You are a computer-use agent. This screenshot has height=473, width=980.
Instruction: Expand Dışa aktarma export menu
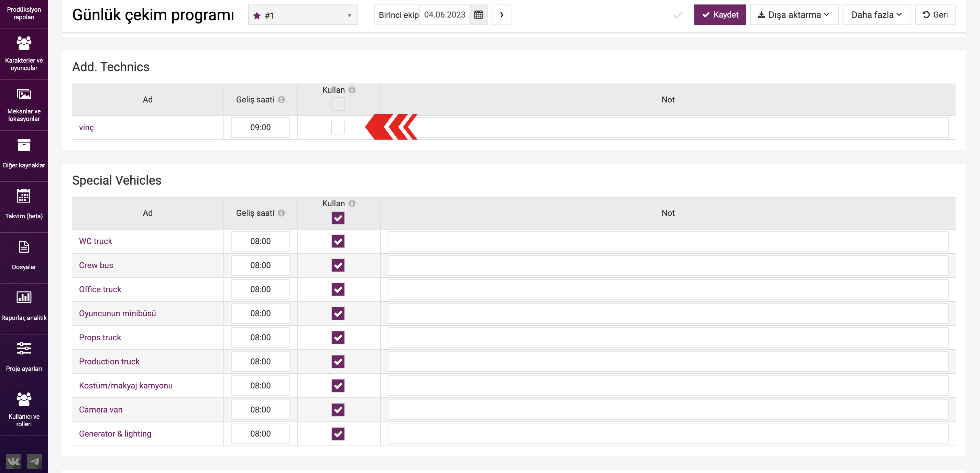(x=794, y=15)
